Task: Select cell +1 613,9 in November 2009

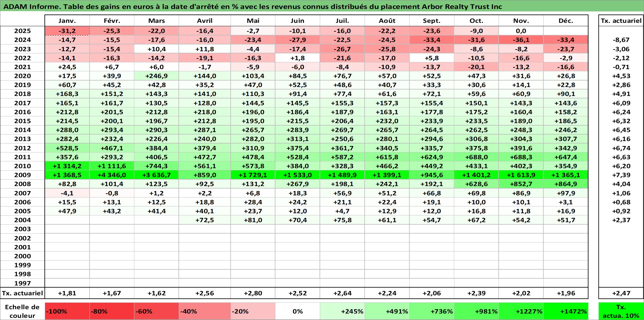Action: (x=521, y=175)
